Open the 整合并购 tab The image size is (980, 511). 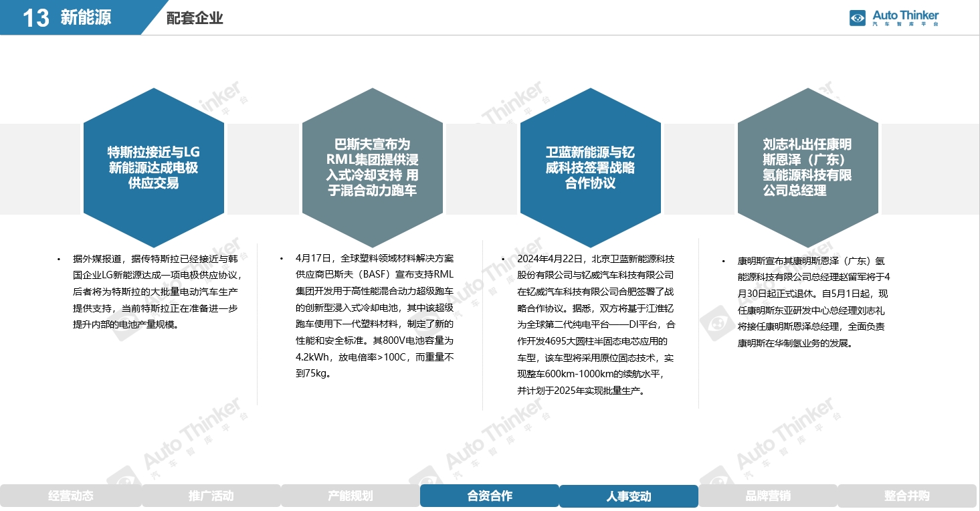pyautogui.click(x=907, y=496)
